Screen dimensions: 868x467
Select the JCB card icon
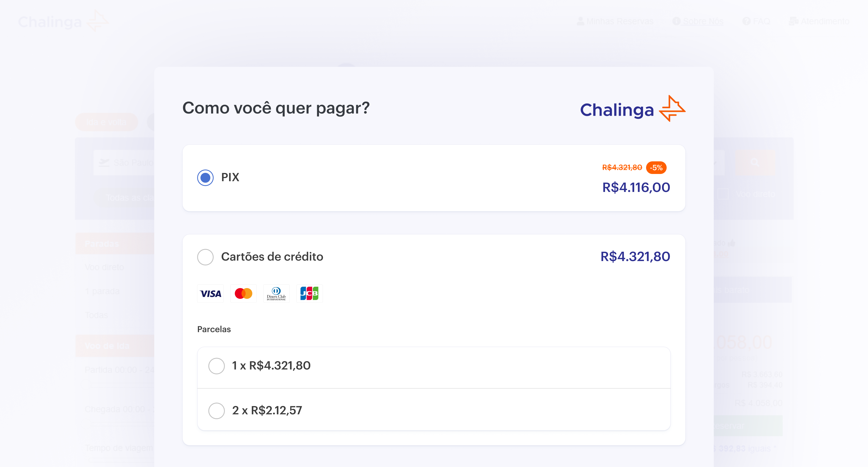309,293
